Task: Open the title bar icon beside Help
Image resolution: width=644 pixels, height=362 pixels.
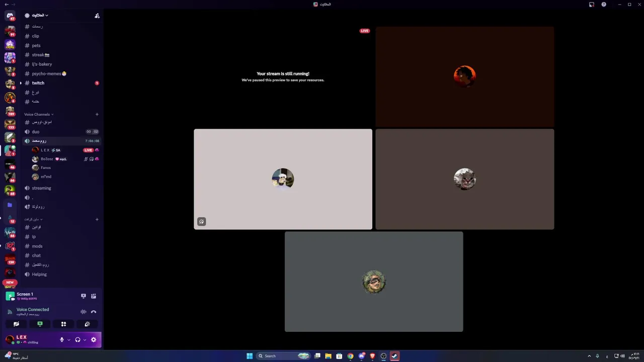Action: click(x=592, y=5)
